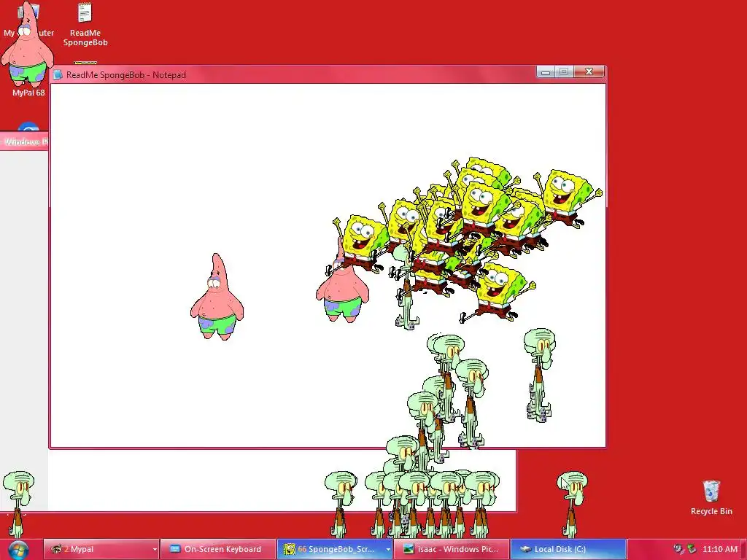Viewport: 747px width, 560px height.
Task: Open the ReadMe SpongeBob desktop icon
Action: pyautogui.click(x=85, y=25)
